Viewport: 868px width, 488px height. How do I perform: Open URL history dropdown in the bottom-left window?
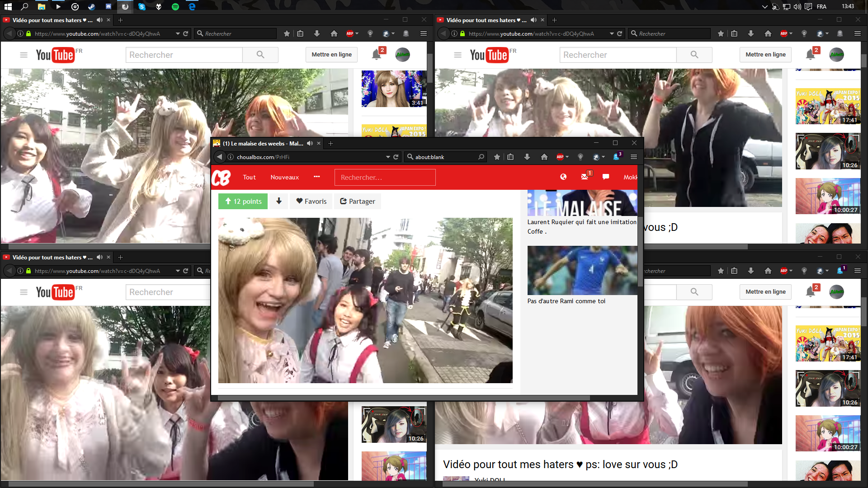point(178,271)
